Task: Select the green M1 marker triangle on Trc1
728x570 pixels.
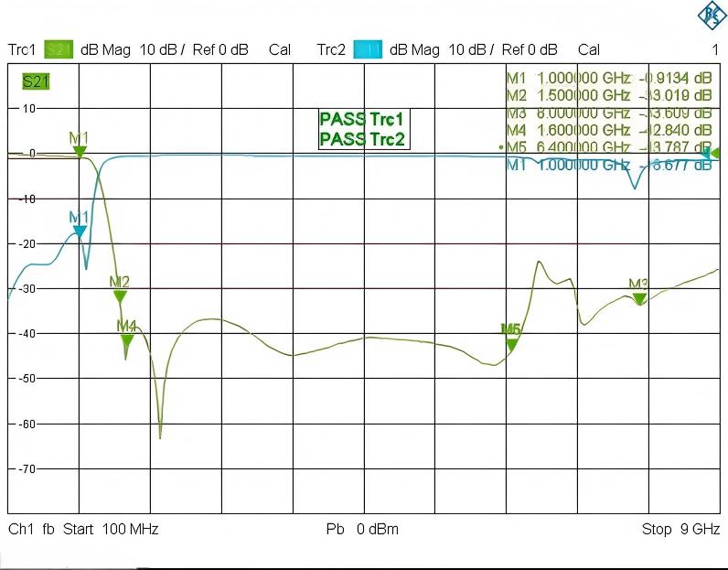Action: pos(80,151)
